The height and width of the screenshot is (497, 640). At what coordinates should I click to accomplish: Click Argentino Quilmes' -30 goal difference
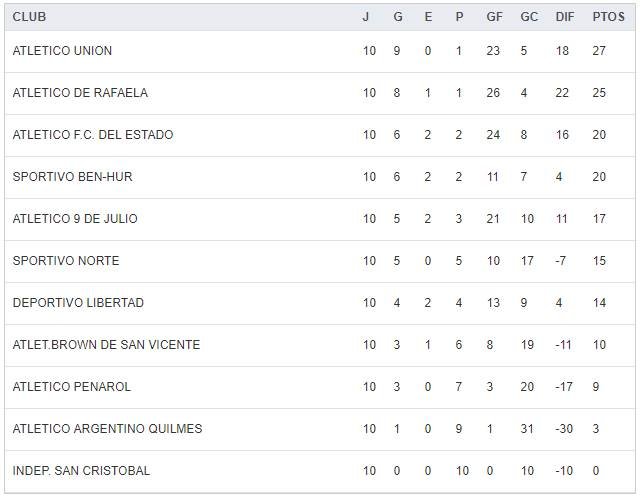(x=563, y=429)
